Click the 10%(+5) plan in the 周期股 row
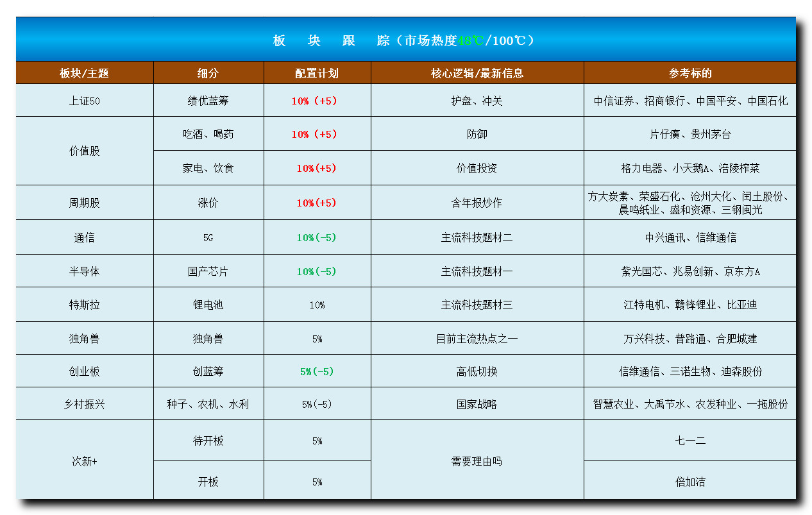812x515 pixels. [x=317, y=203]
